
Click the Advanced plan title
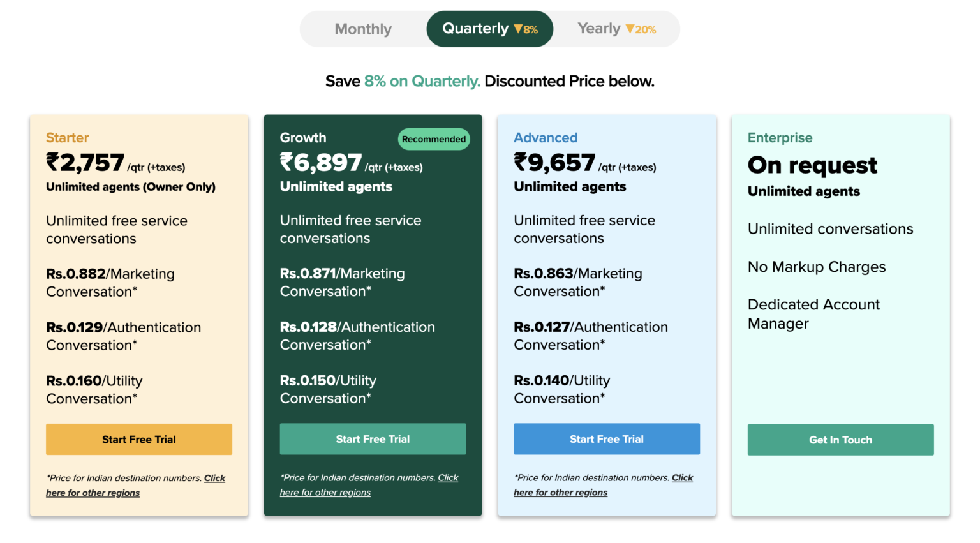[546, 138]
